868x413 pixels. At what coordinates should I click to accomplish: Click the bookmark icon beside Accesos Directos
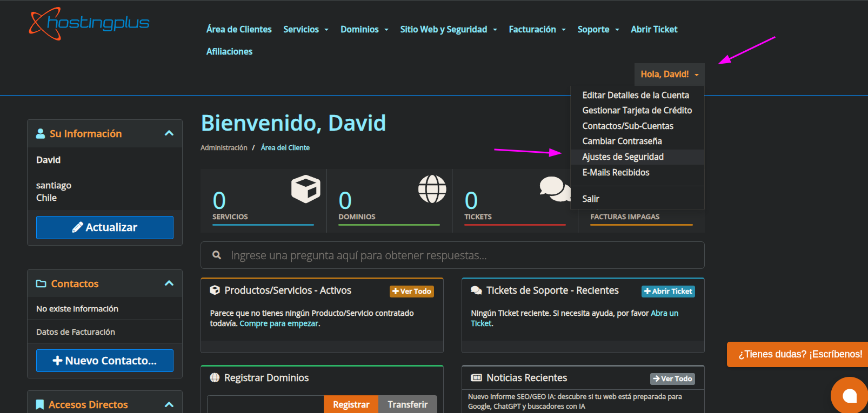[39, 404]
